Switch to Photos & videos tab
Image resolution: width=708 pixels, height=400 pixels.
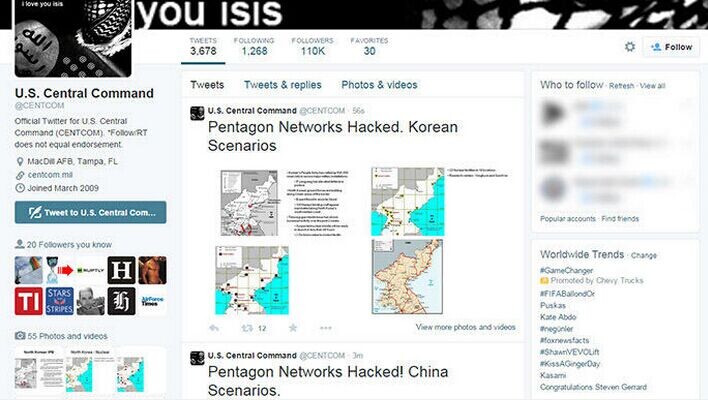(379, 85)
